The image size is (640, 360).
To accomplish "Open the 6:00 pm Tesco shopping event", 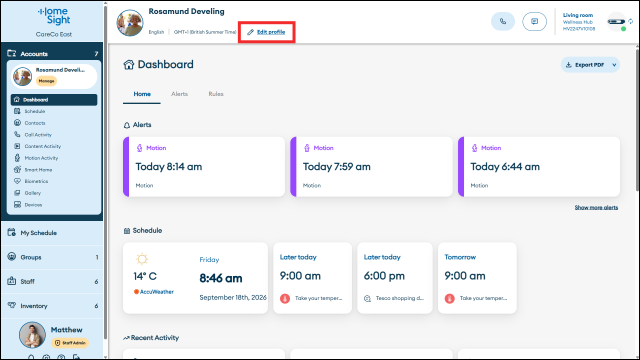I will point(395,278).
